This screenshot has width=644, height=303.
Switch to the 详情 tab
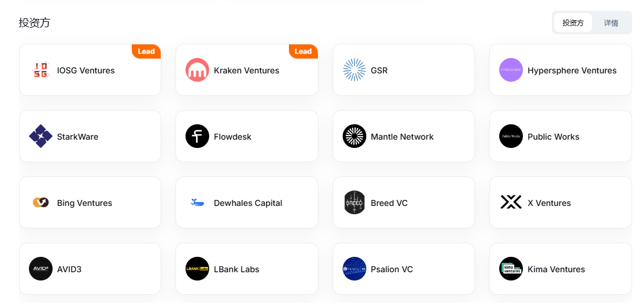tap(611, 23)
